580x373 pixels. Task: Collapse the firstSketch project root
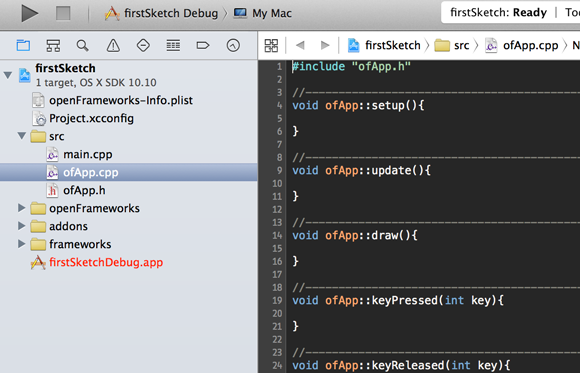click(x=8, y=75)
